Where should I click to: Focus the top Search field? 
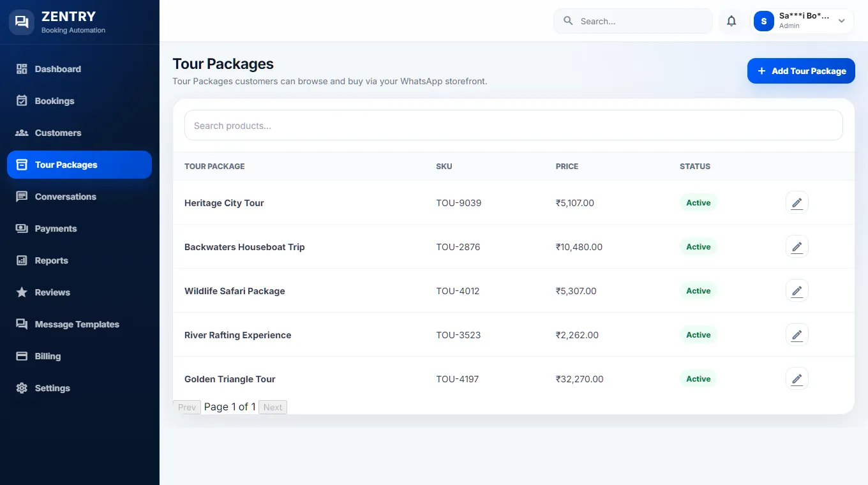633,21
